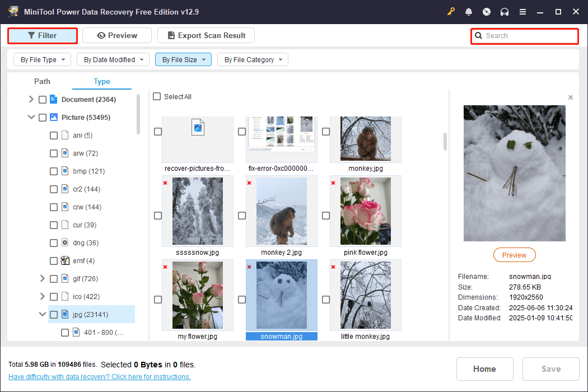Tick the checkbox beside pink flower.jpg
The width and height of the screenshot is (588, 392).
(326, 216)
